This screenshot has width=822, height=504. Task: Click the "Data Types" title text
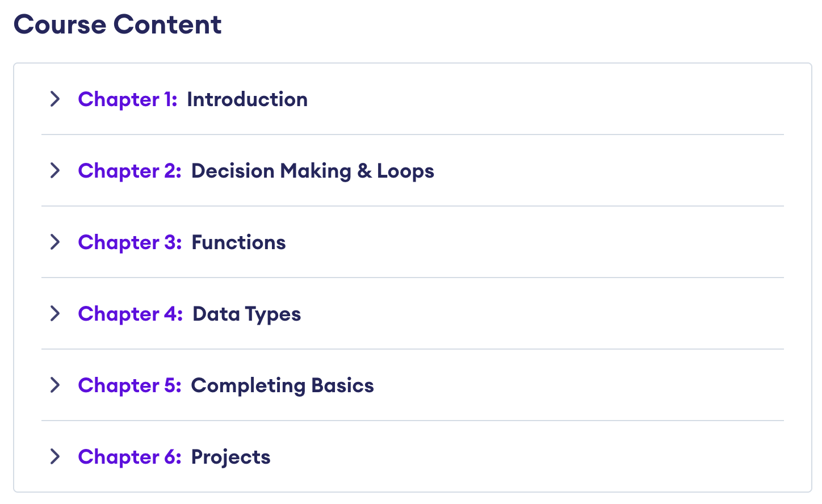tap(246, 314)
